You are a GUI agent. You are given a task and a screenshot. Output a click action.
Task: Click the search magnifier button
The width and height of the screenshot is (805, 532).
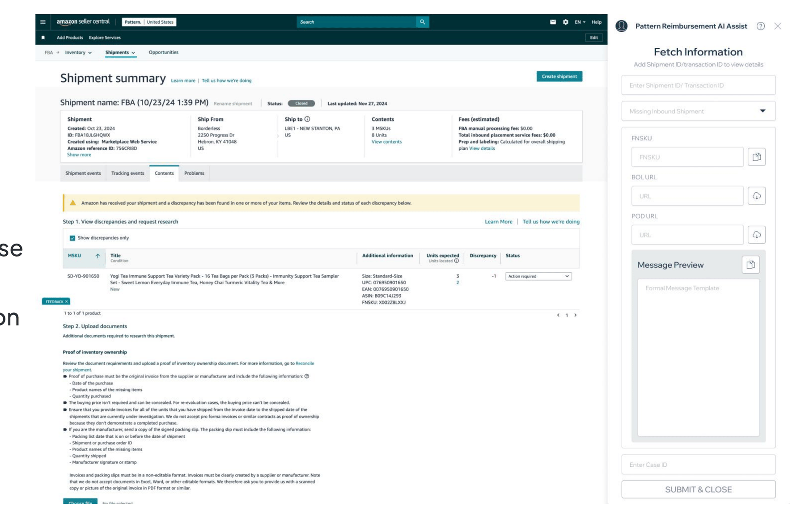pos(422,22)
